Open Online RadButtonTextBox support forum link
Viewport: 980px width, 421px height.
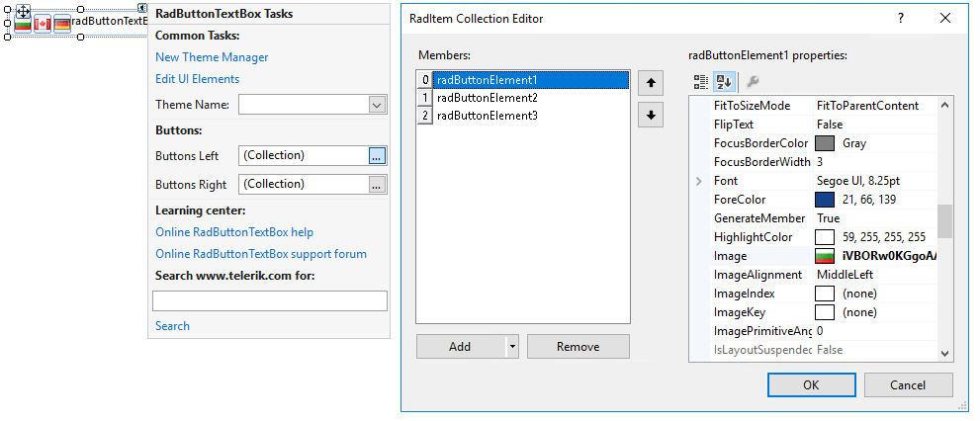pyautogui.click(x=261, y=254)
